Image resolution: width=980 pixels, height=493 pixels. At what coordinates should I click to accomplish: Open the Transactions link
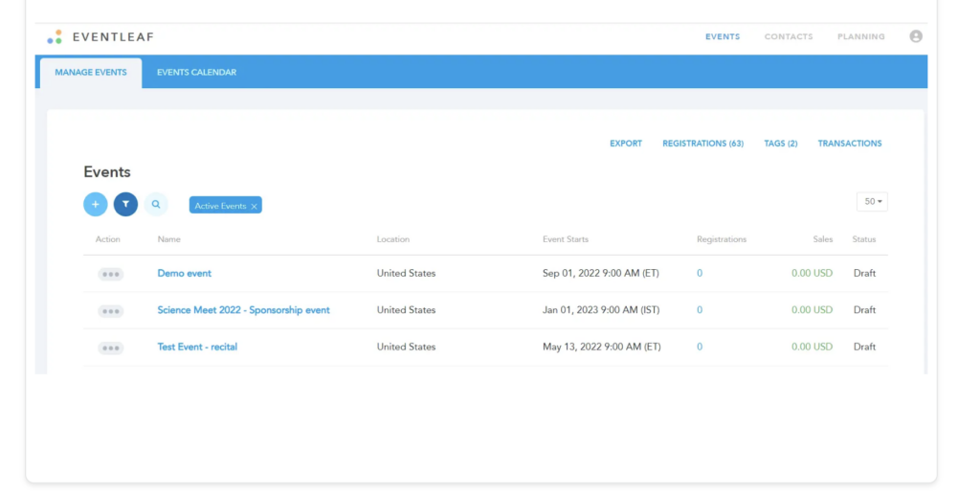[x=849, y=144]
